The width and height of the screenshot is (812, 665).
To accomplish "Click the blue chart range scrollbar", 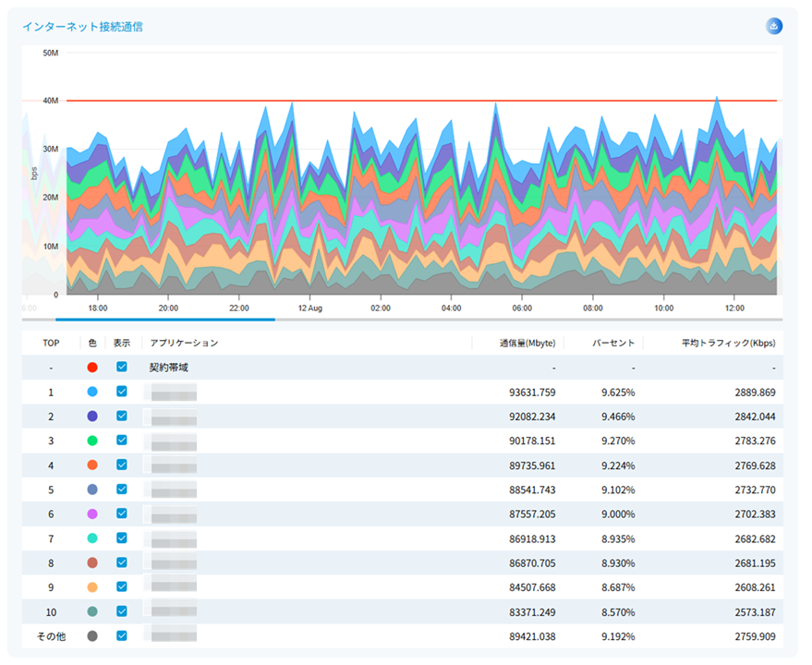I will point(164,320).
